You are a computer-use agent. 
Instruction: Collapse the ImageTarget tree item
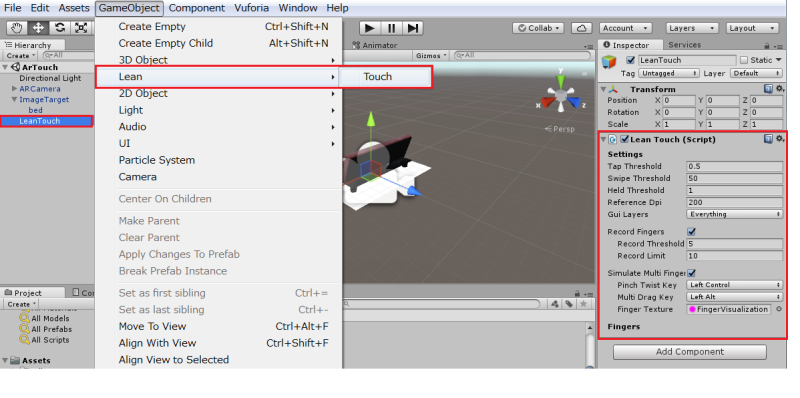(14, 100)
